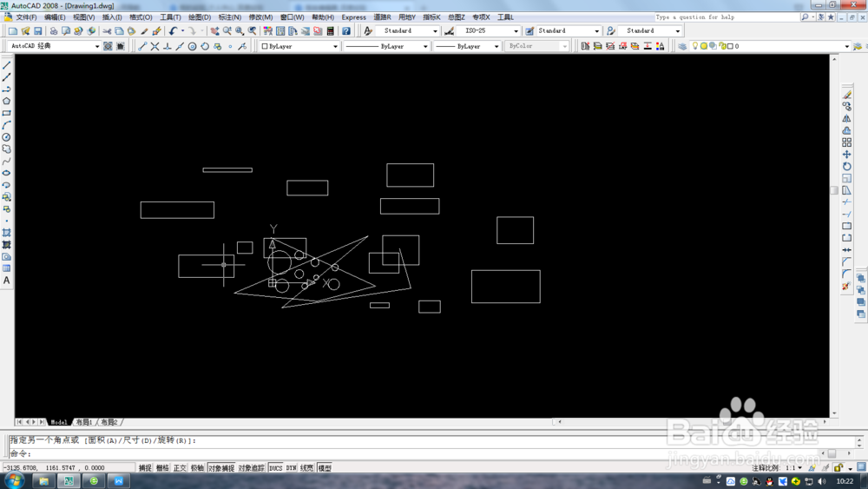Open the Help question mark icon
Viewport: 868px width, 489px height.
click(346, 31)
